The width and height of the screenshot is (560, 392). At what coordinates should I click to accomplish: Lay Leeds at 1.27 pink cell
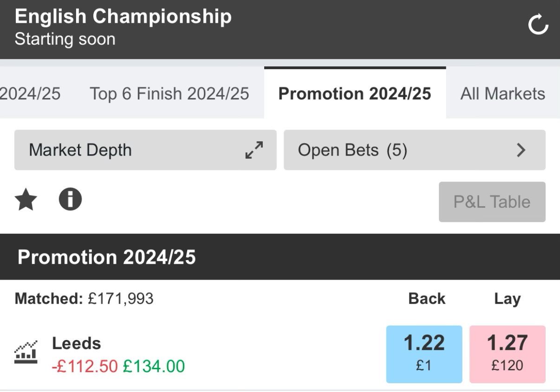[x=507, y=354]
